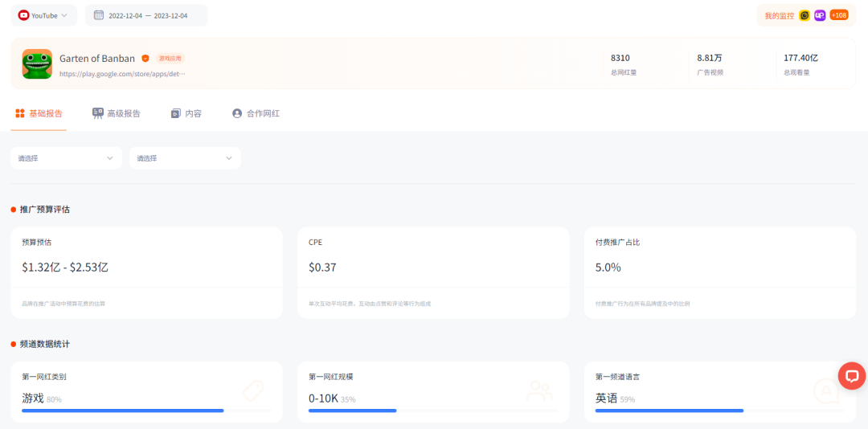
Task: Click the 游戏应用 category tag
Action: (170, 58)
